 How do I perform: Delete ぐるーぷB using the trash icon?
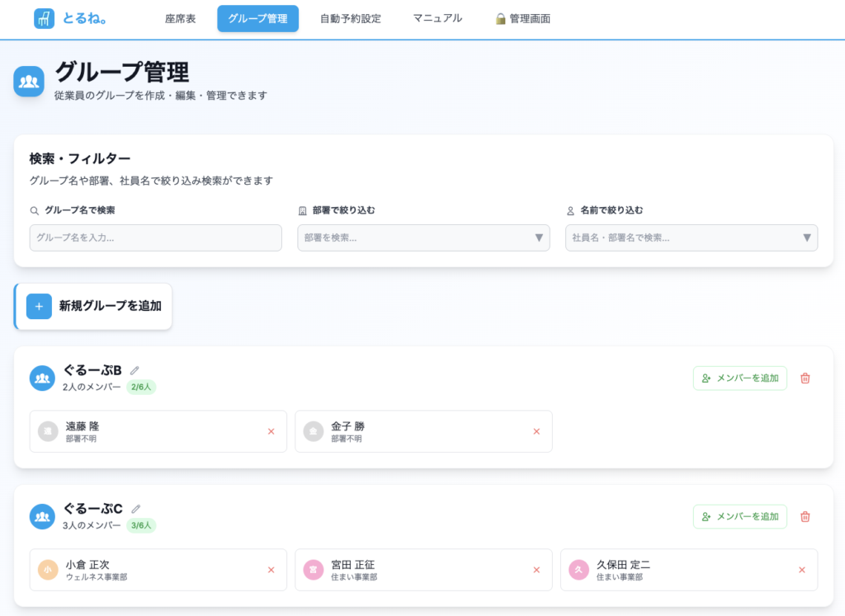(805, 379)
